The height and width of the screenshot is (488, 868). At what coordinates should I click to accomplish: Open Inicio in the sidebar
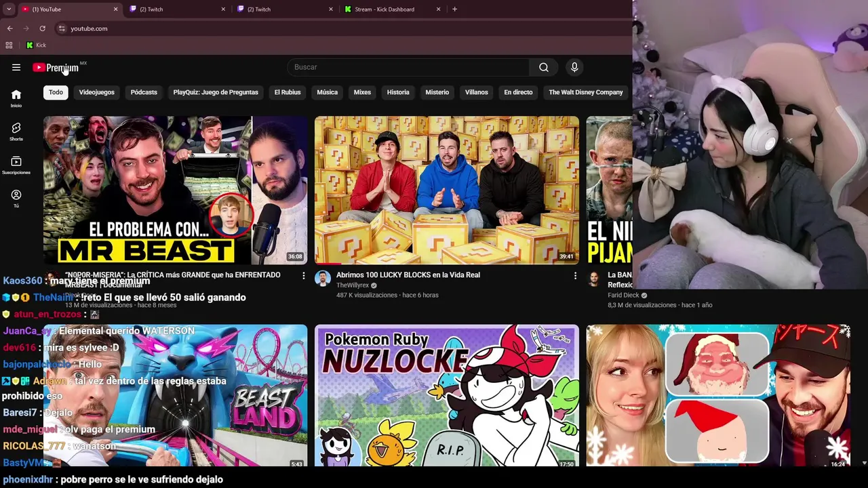tap(16, 98)
